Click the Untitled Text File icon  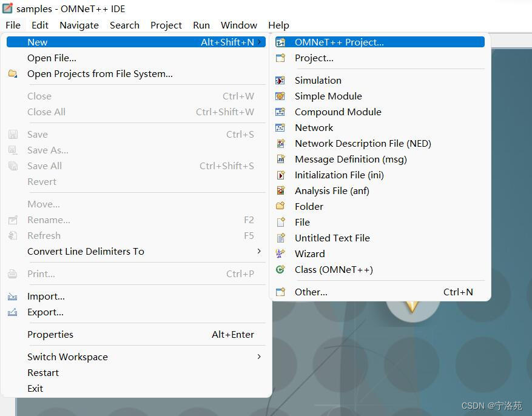(x=280, y=238)
